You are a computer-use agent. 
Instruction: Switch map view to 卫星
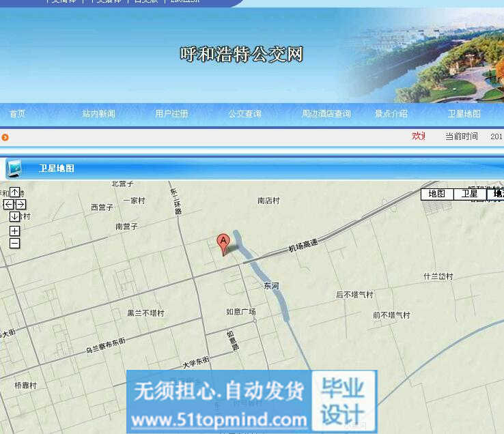(470, 194)
